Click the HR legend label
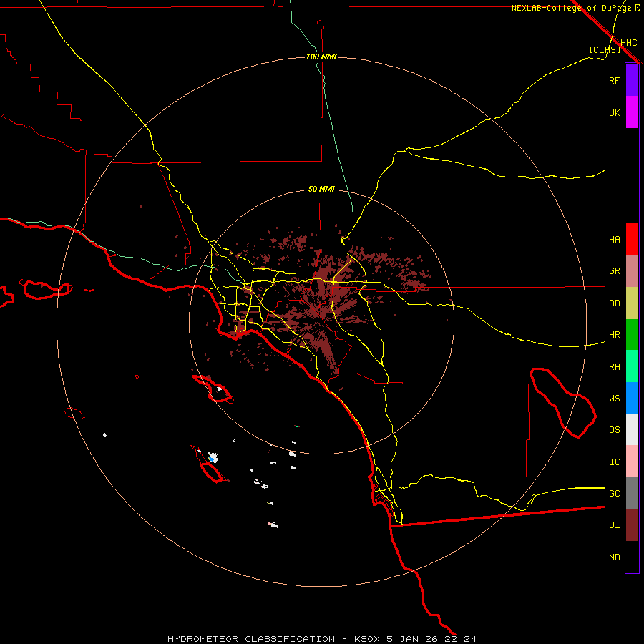Viewport: 644px width, 644px height. click(614, 335)
